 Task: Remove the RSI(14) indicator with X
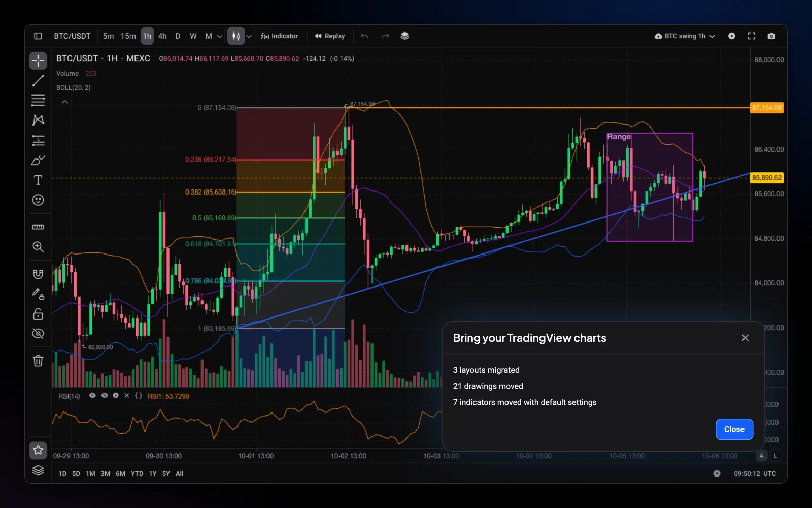point(126,396)
